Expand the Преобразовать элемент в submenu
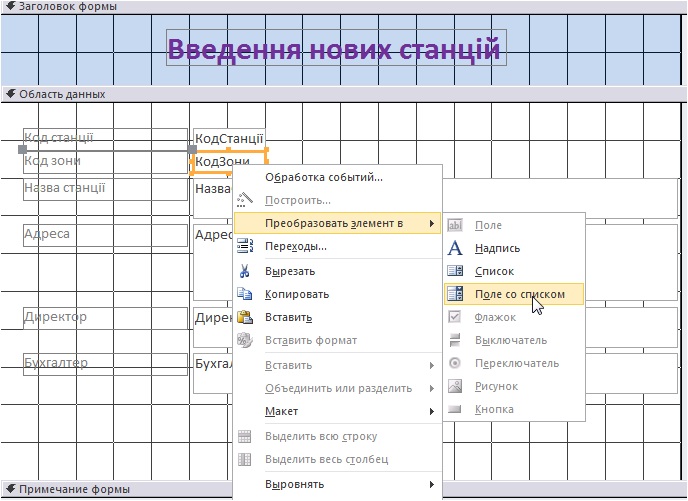This screenshot has height=501, width=688. pyautogui.click(x=334, y=223)
